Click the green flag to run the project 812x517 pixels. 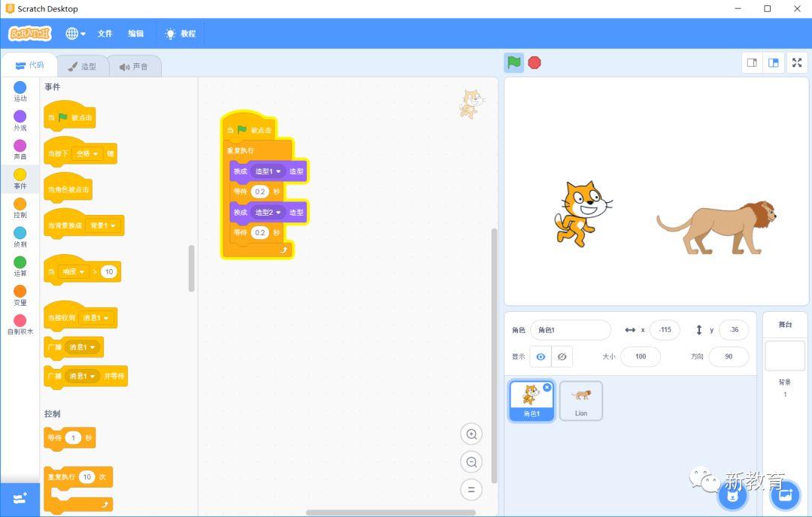[514, 62]
